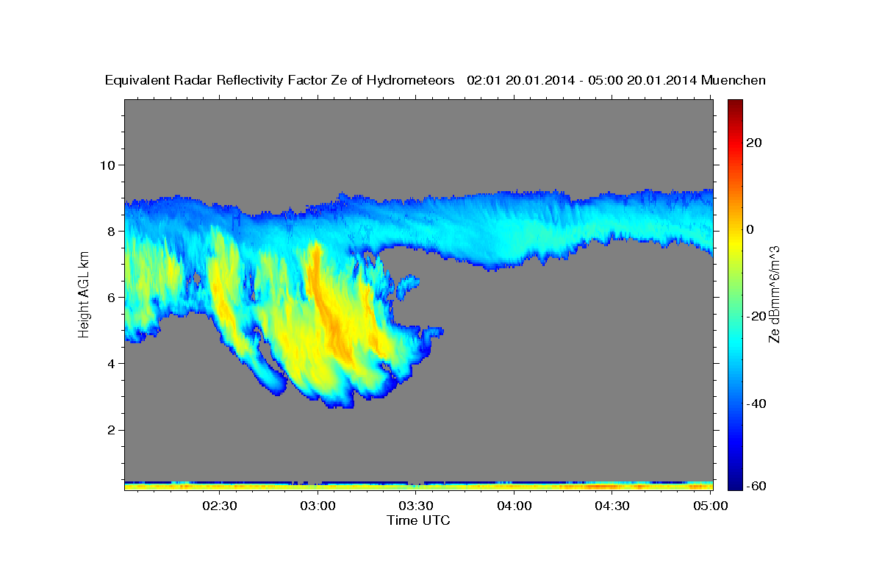Click the 'Muenchen' location in the title
Viewport: 882px width, 588px height.
pos(734,81)
